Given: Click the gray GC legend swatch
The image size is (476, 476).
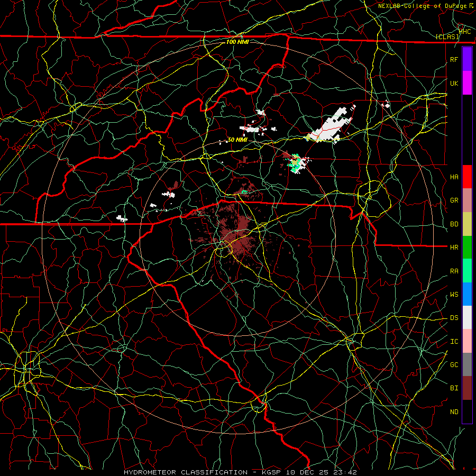Looking at the screenshot, I should pyautogui.click(x=467, y=364).
